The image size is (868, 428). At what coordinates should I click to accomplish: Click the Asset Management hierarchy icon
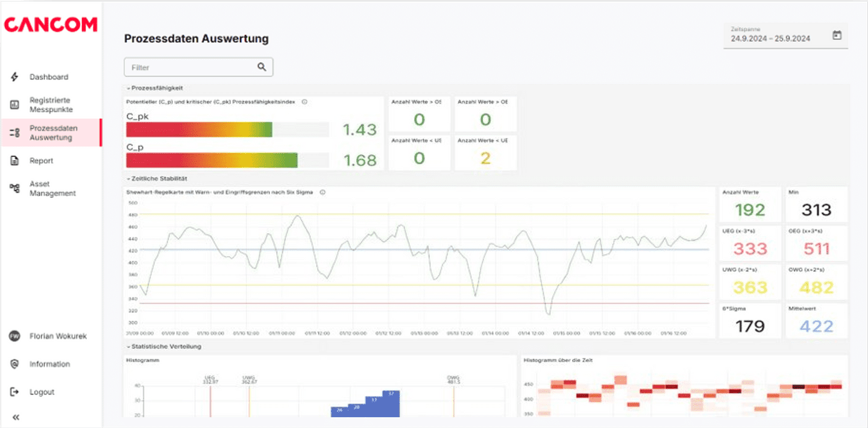point(15,189)
